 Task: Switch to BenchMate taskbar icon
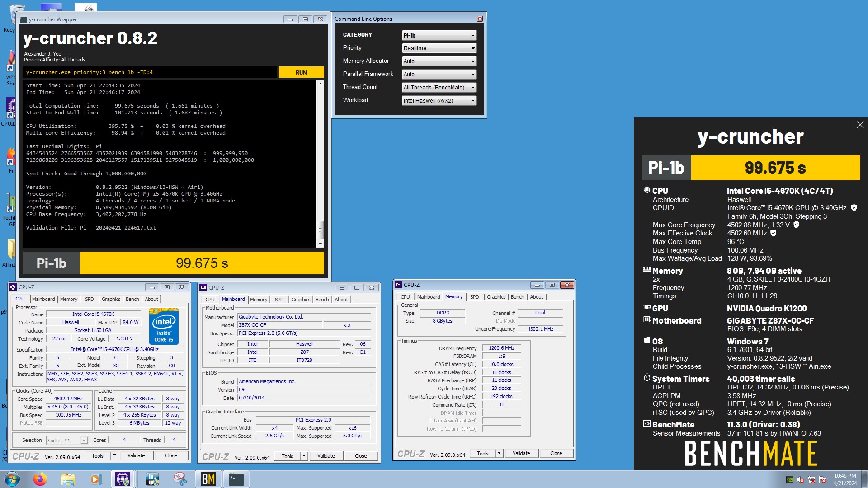[208, 479]
